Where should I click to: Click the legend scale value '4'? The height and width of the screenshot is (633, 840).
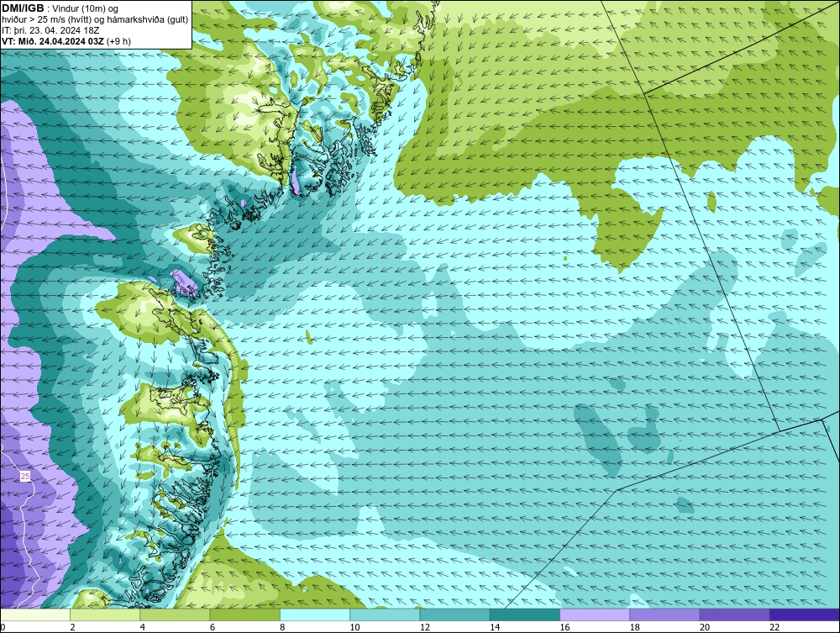click(143, 627)
